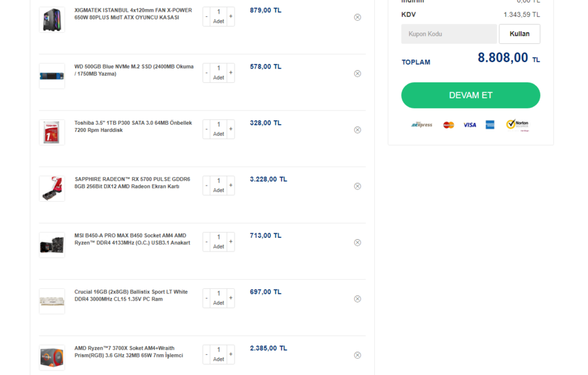This screenshot has height=375, width=588.
Task: Delete Toshiba 1TB P300 harddisk item
Action: tap(357, 130)
